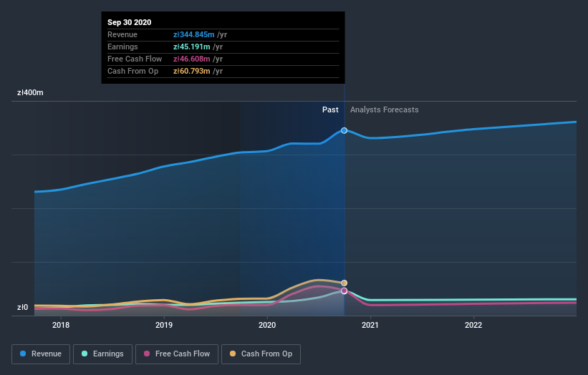Select the pink Free Cash Flow data point
588x375 pixels.
(x=344, y=291)
